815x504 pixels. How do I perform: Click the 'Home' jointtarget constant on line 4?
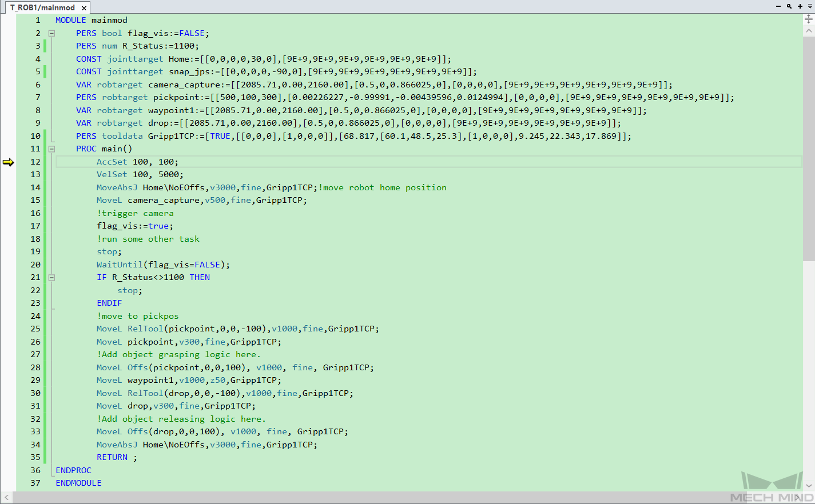click(x=179, y=59)
